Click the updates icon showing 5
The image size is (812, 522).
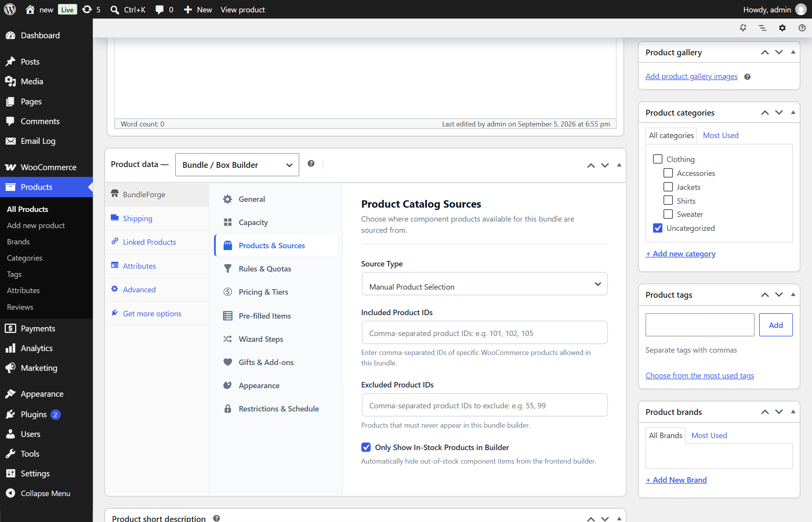coord(87,9)
